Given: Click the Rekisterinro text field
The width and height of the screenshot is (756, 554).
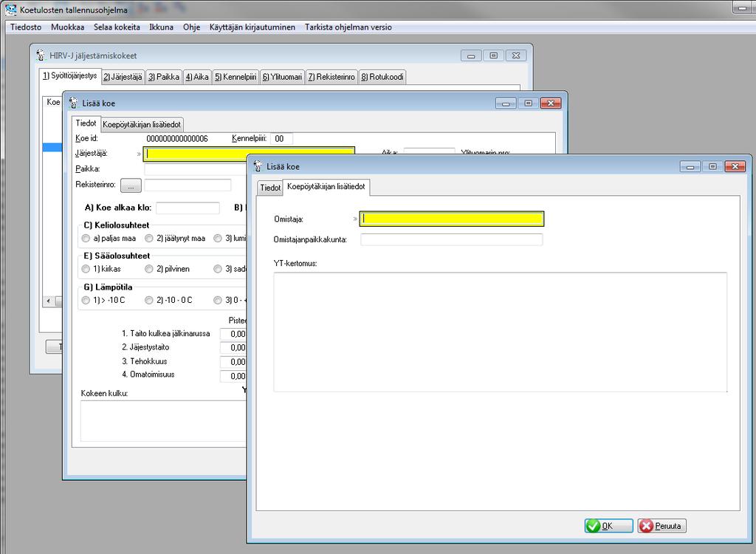Looking at the screenshot, I should (188, 185).
